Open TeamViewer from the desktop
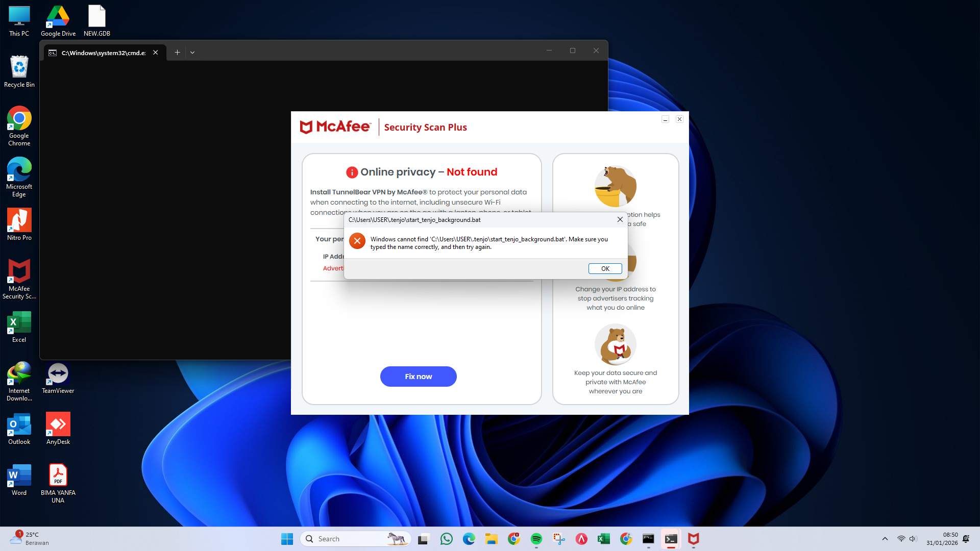The width and height of the screenshot is (980, 551). pos(58,373)
